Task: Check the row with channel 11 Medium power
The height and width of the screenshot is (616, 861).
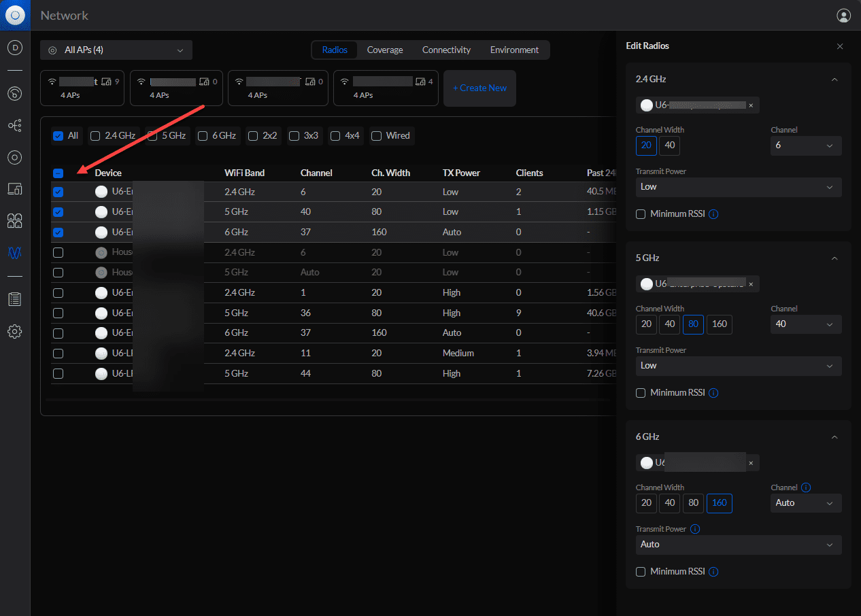Action: (58, 354)
